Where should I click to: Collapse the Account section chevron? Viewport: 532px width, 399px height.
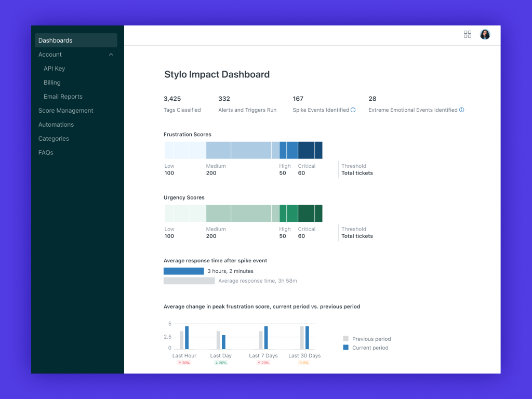click(111, 55)
